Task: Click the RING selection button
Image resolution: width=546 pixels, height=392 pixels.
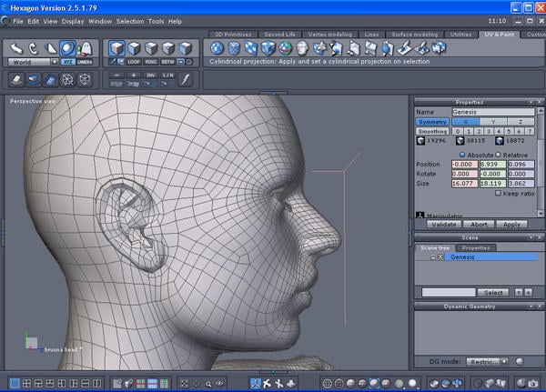Action: click(151, 62)
